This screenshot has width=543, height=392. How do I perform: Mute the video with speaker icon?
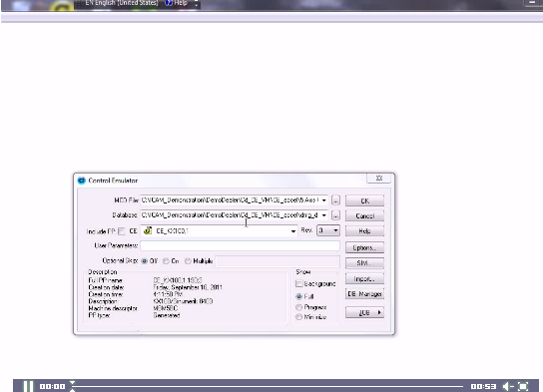click(x=508, y=386)
